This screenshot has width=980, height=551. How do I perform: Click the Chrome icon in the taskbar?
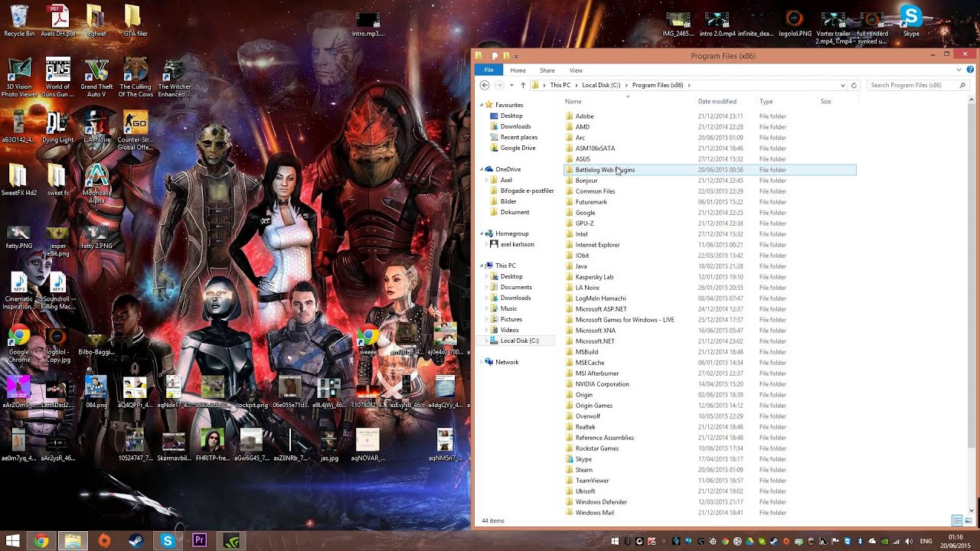pos(41,541)
